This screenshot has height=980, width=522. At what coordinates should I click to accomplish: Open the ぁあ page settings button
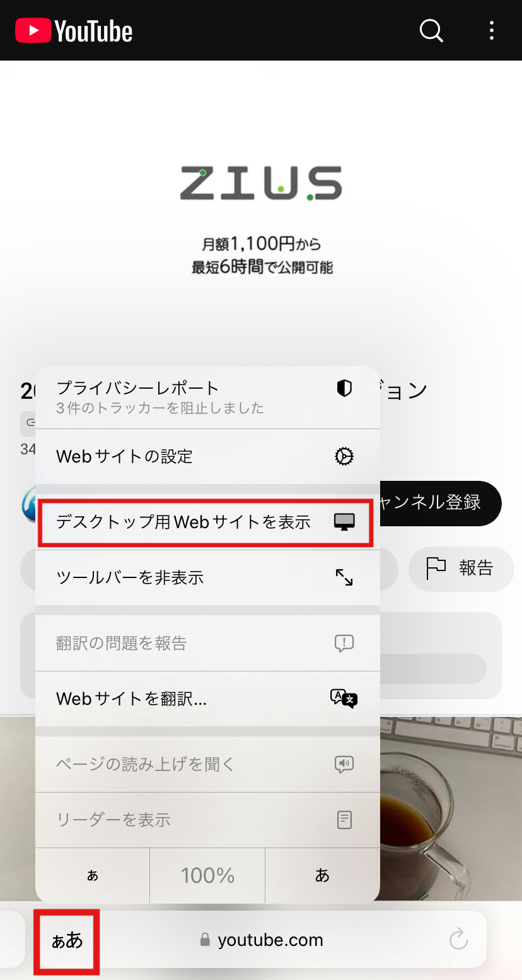(x=67, y=940)
